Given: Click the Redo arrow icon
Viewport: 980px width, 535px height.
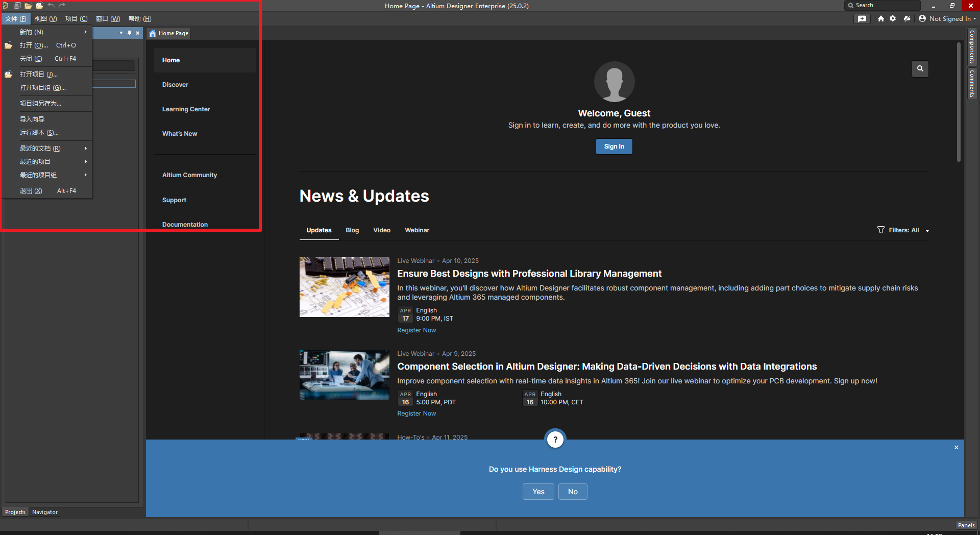Looking at the screenshot, I should pos(62,6).
